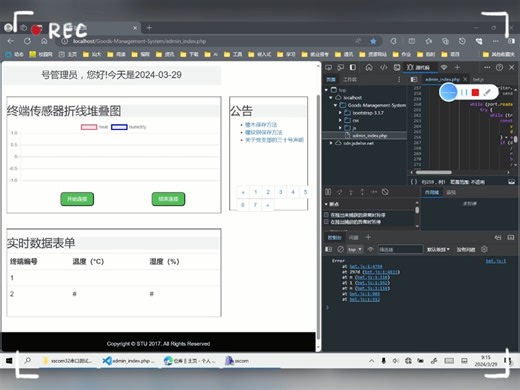Image resolution: width=520 pixels, height=390 pixels.
Task: Open DevTools Network wifi tab
Action: pyautogui.click(x=444, y=67)
